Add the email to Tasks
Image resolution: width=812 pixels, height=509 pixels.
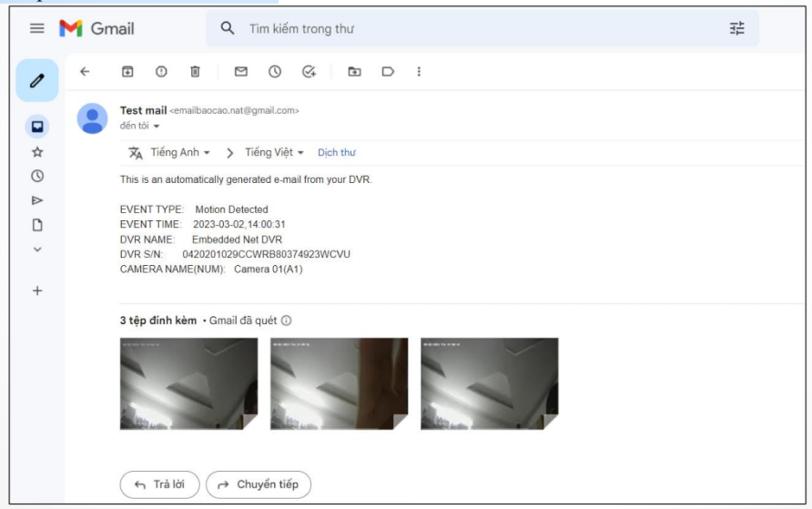309,71
